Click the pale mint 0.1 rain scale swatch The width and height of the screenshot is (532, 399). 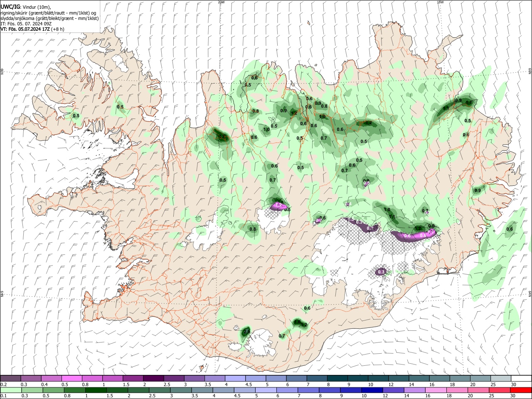coord(11,390)
